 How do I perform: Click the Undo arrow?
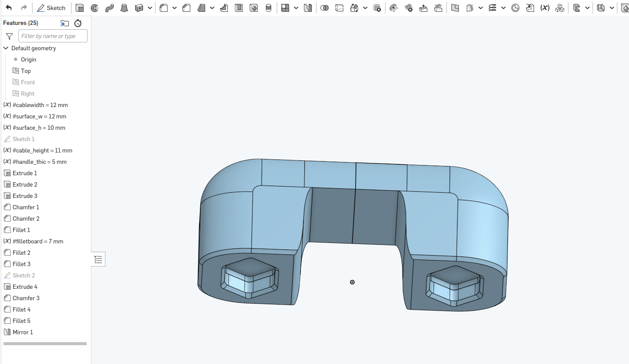coord(9,8)
